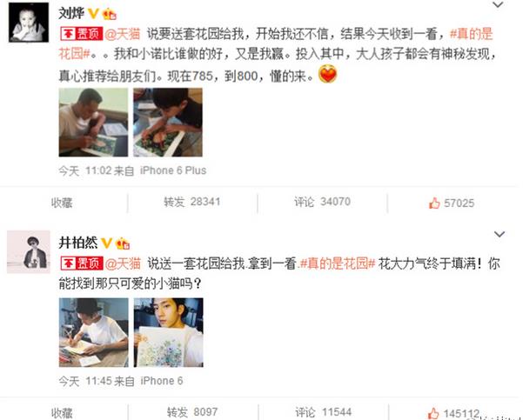Click the orange V verification badge beside 井柏然
Screen dimensions: 523x420
click(x=106, y=243)
